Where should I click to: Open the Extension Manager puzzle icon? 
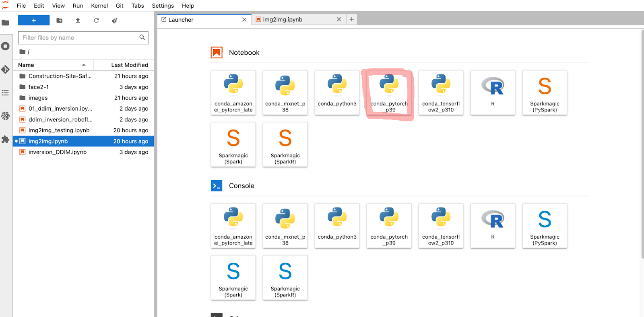[x=5, y=140]
